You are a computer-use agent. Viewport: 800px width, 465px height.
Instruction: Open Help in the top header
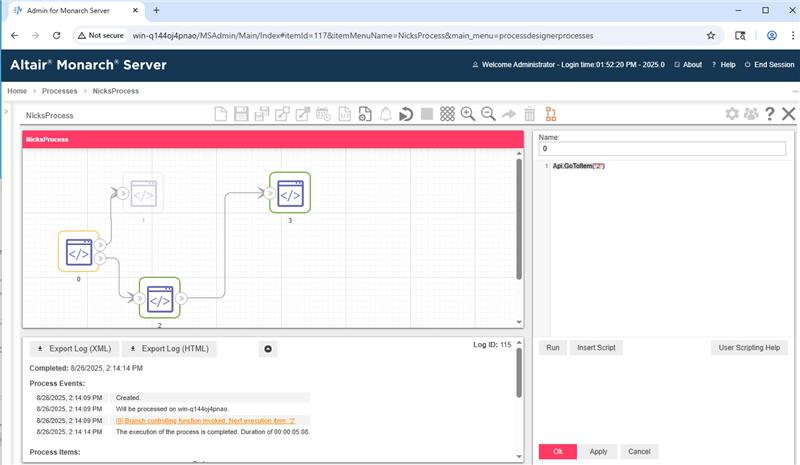(x=724, y=65)
